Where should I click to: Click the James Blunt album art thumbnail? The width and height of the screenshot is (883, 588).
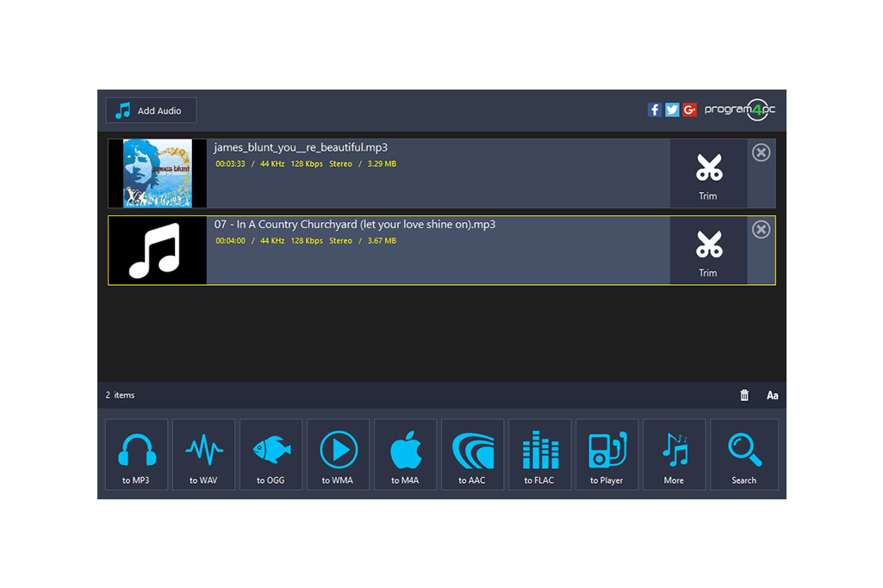point(158,173)
